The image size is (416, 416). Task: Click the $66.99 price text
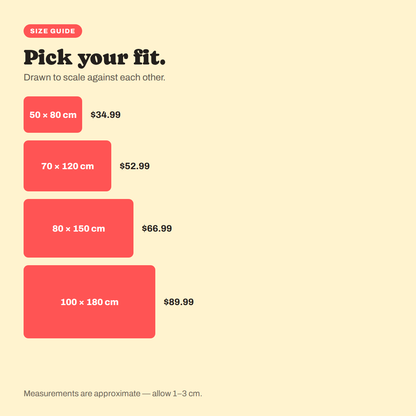[157, 228]
